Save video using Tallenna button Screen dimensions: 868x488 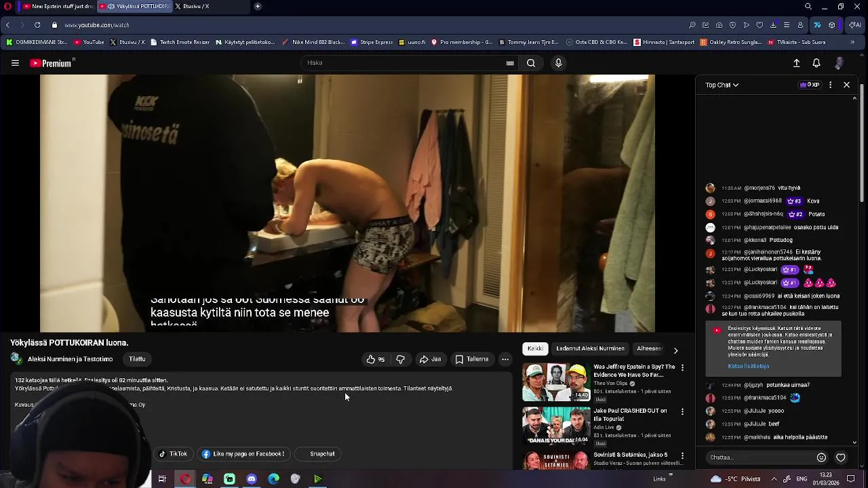[472, 359]
